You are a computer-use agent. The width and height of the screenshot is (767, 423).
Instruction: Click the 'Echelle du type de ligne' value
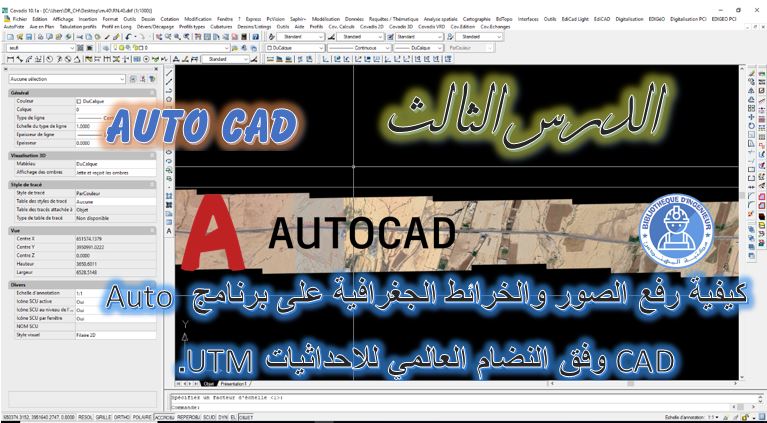pos(115,126)
